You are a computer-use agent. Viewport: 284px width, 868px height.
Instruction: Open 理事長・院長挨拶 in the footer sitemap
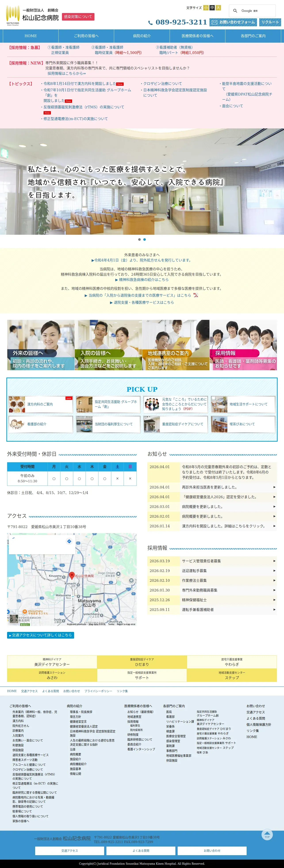(x=81, y=712)
